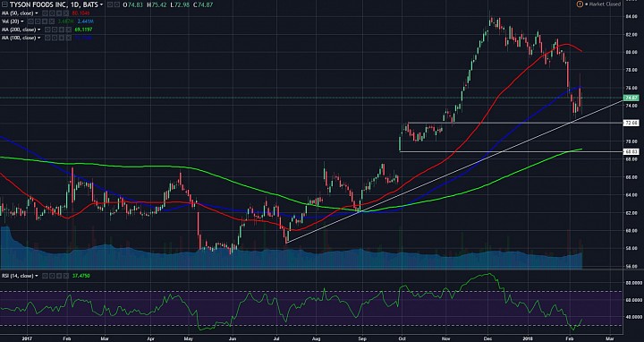Screen dimensions: 644x342
Task: Click the close price value C74.87
Action: 203,5
